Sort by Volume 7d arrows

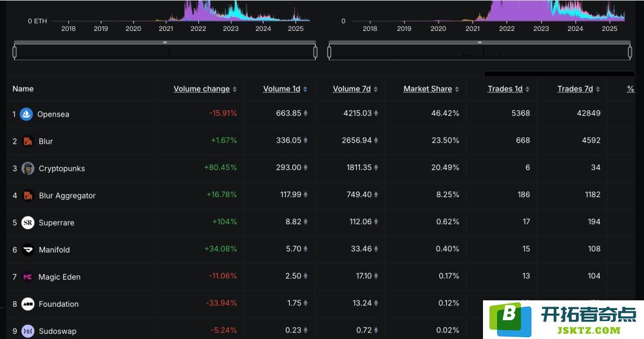[375, 89]
